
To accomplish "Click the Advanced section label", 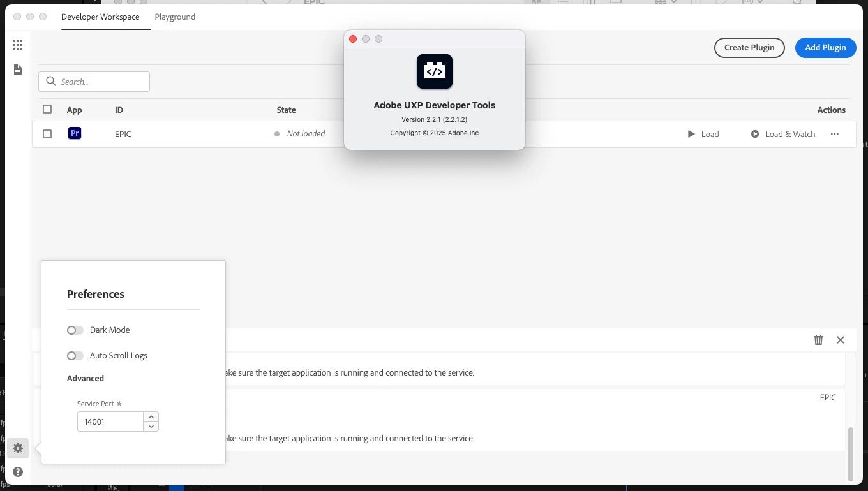I will [86, 378].
